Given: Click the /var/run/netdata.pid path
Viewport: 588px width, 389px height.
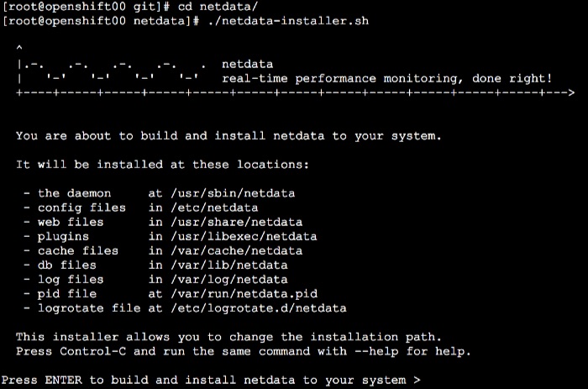Looking at the screenshot, I should tap(244, 294).
